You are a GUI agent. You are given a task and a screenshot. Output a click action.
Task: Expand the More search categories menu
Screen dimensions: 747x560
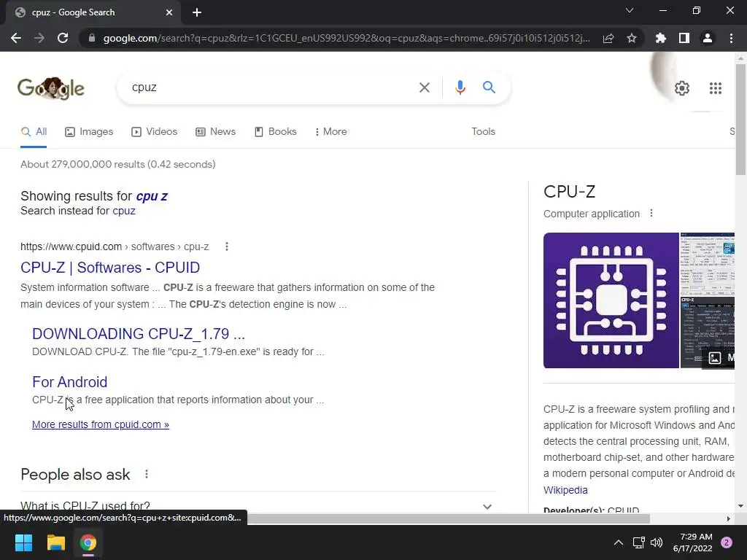(x=330, y=132)
